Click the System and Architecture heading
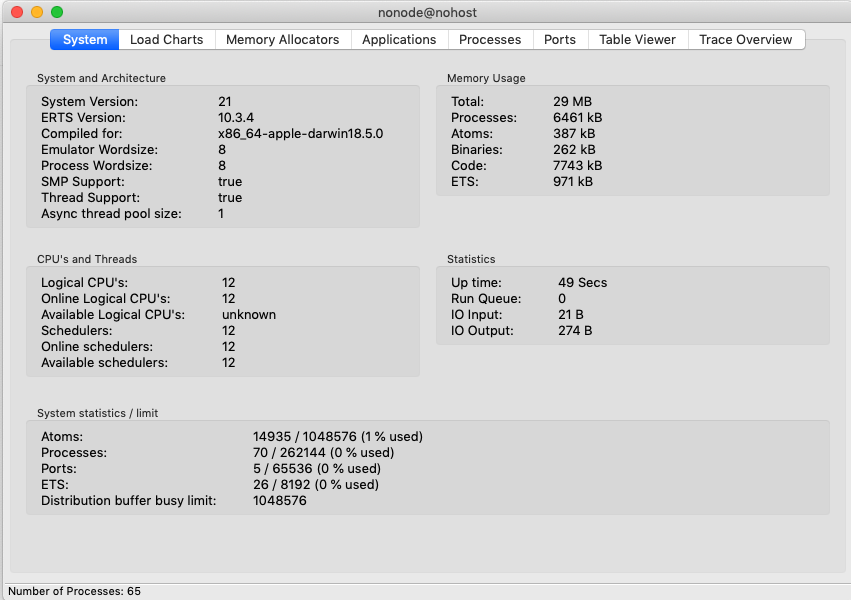The width and height of the screenshot is (851, 600). pyautogui.click(x=101, y=78)
